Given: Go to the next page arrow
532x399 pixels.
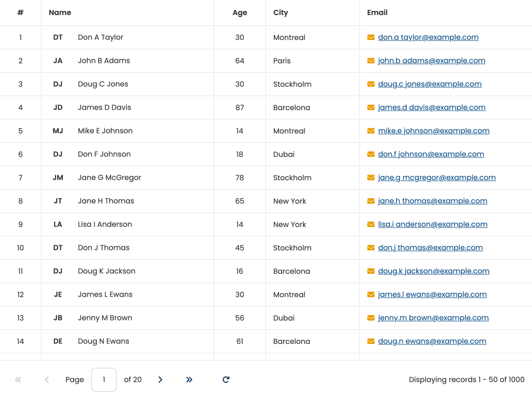Looking at the screenshot, I should 160,380.
